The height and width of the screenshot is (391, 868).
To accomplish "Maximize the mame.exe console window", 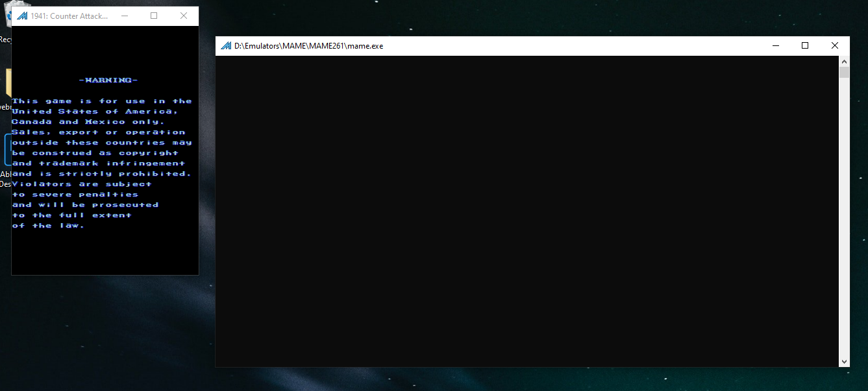I will (x=805, y=46).
